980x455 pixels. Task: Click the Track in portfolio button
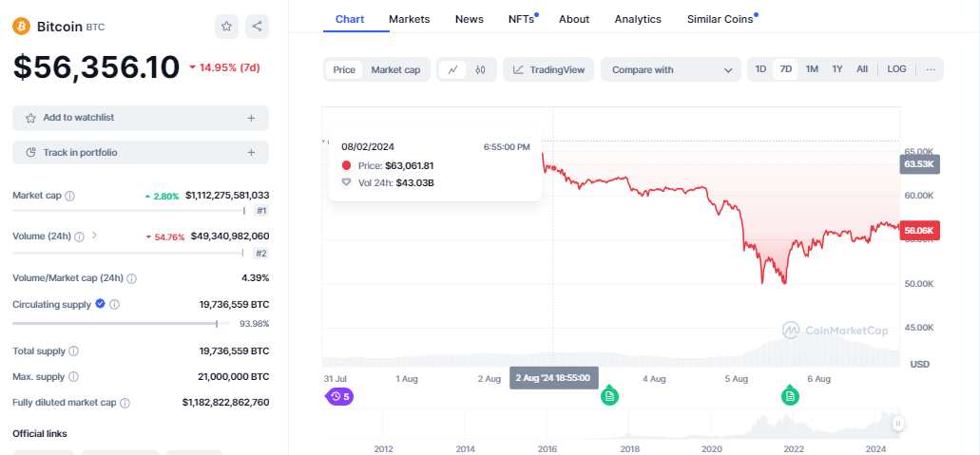pyautogui.click(x=141, y=153)
